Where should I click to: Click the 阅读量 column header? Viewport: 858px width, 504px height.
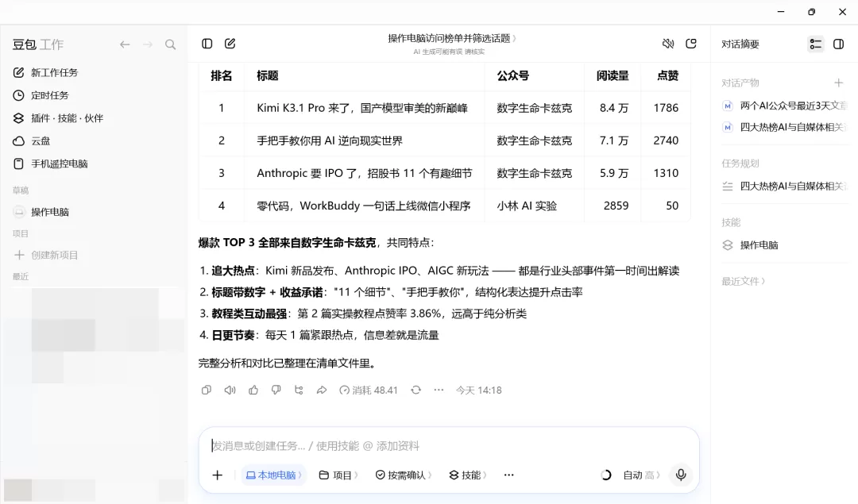coord(613,76)
